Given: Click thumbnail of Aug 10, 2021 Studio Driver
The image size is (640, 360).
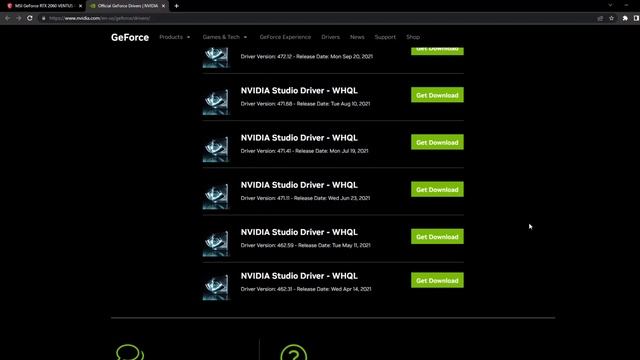Looking at the screenshot, I should [x=216, y=102].
